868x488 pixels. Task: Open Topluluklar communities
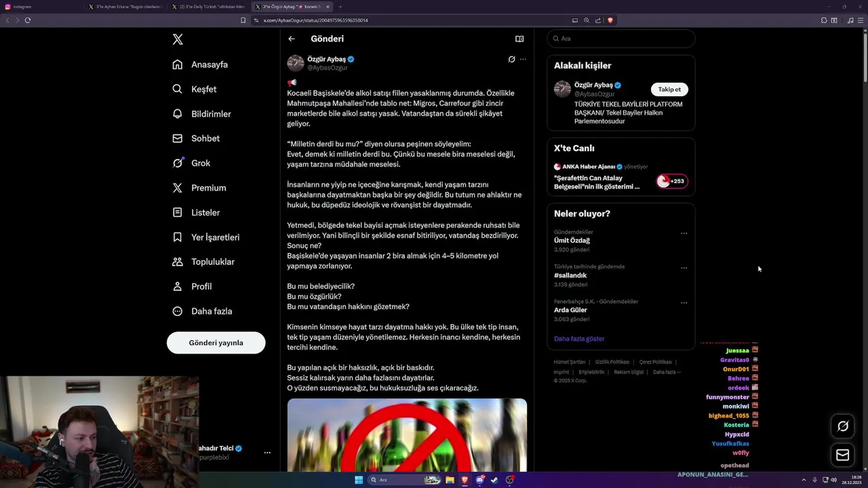coord(203,262)
